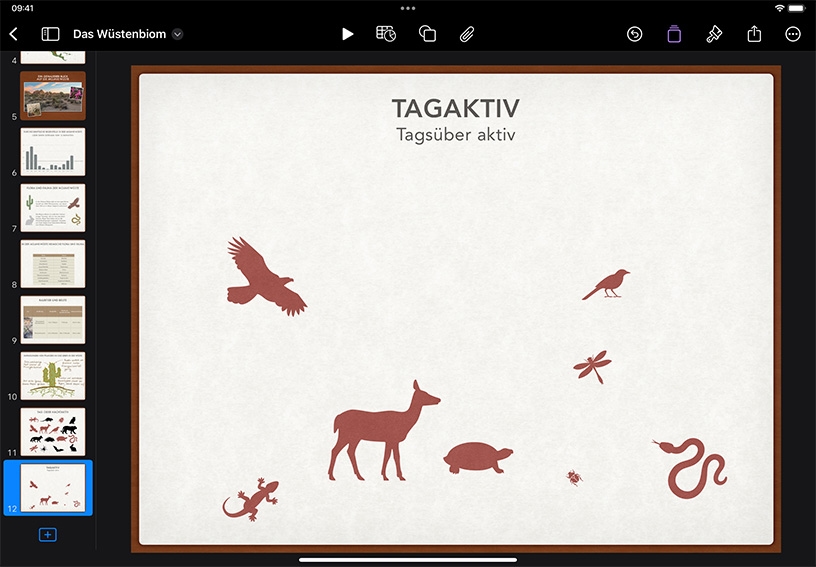816x567 pixels.
Task: Tap the 09:41 clock
Action: [x=22, y=8]
